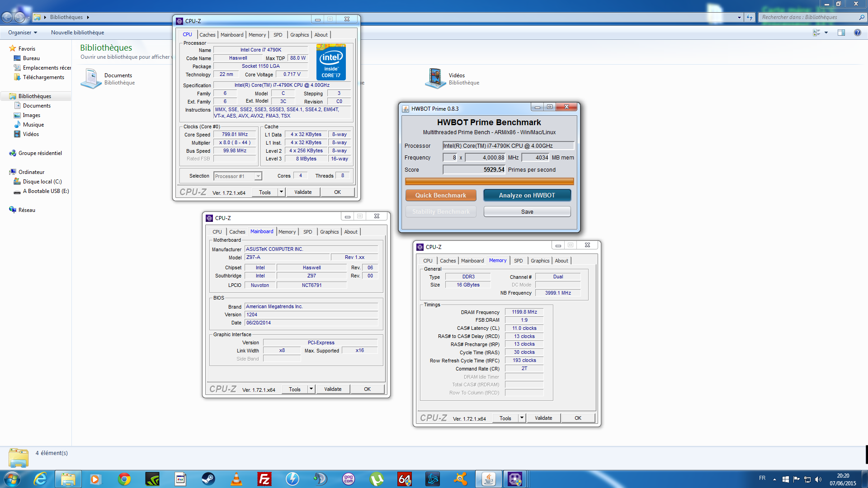Screen dimensions: 868x488
Task: Expand Tools dropdown arrow in Memory window
Action: 522,418
